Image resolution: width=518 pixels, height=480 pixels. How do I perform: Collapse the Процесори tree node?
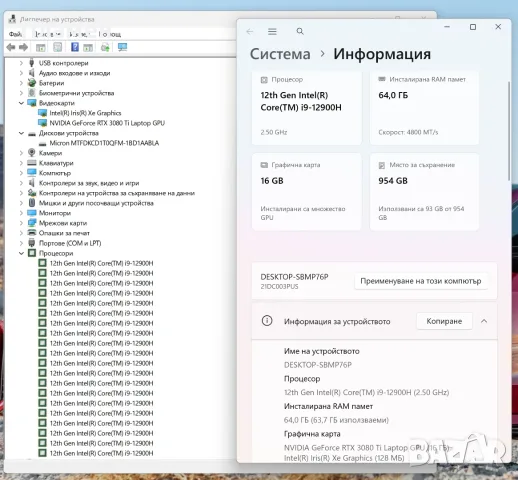[21, 253]
